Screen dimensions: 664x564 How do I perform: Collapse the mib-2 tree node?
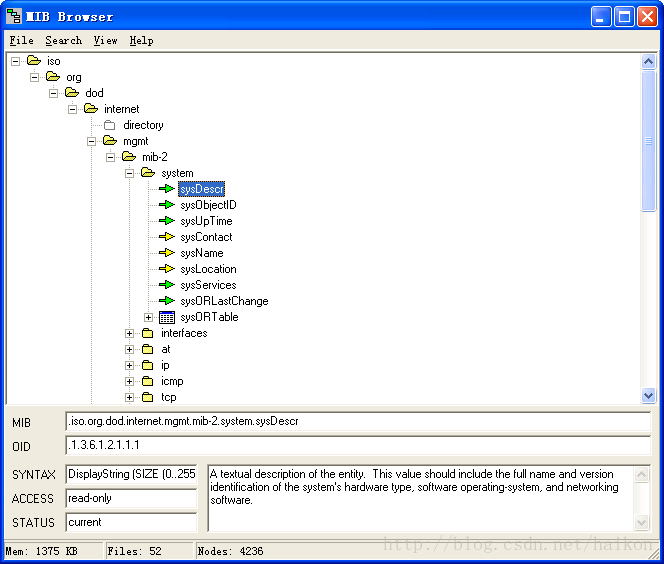pyautogui.click(x=111, y=158)
